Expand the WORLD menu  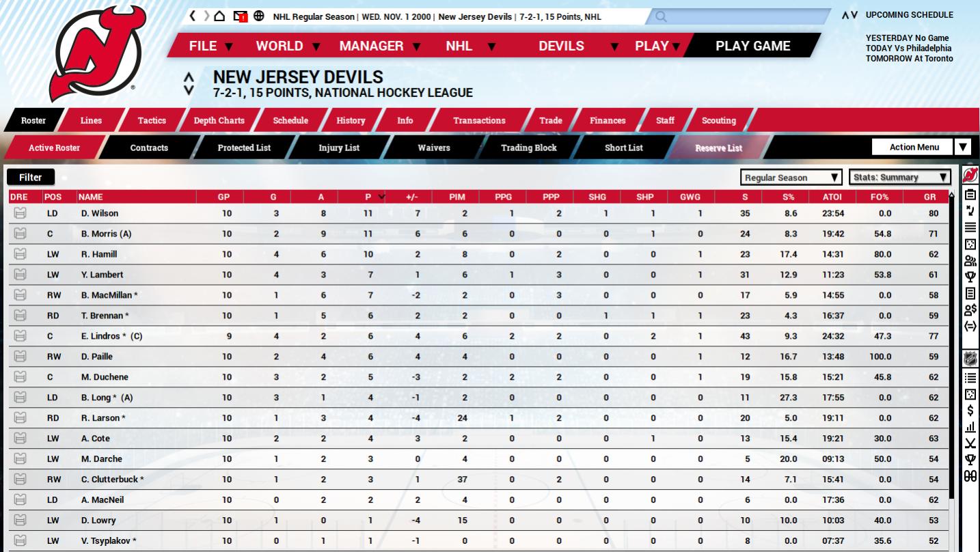tap(288, 46)
